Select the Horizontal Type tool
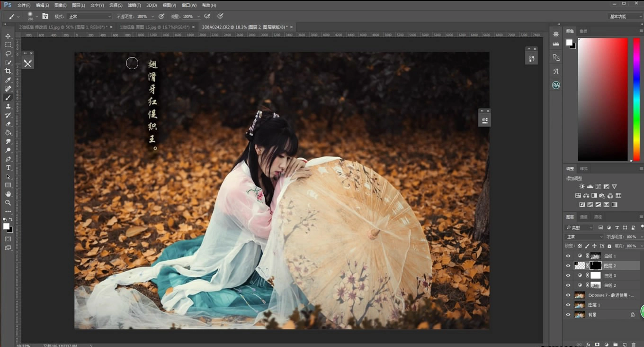The image size is (644, 347). coord(8,168)
